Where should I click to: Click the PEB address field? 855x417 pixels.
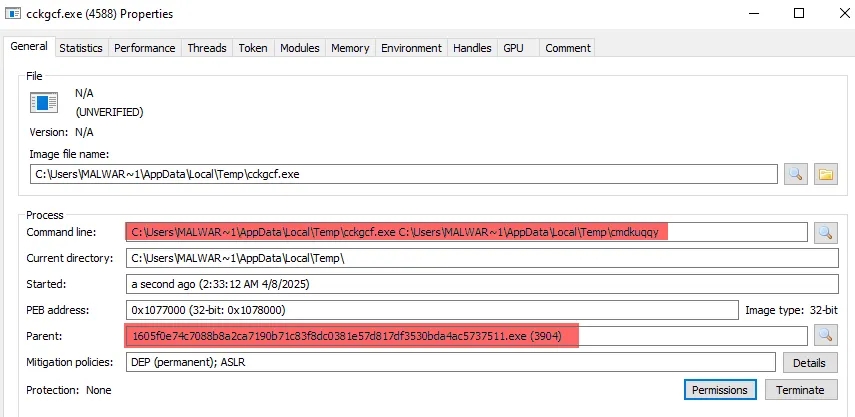tap(432, 310)
